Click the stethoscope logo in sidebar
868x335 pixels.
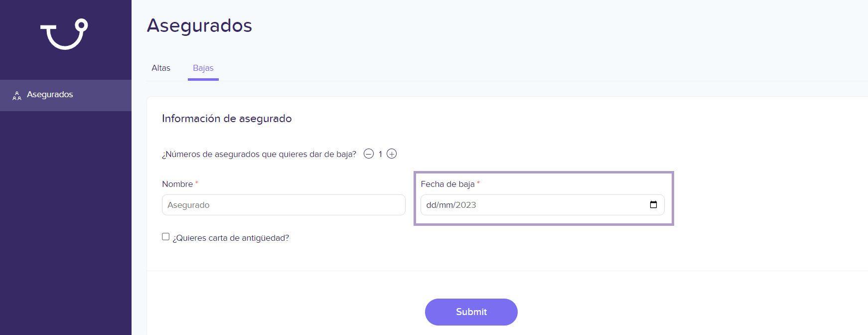(x=64, y=34)
